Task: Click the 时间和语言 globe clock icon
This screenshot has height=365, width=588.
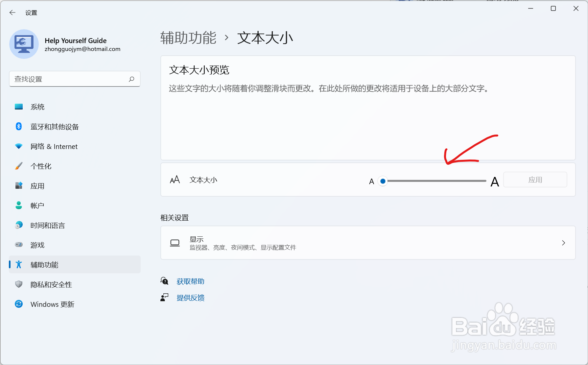Action: click(19, 225)
